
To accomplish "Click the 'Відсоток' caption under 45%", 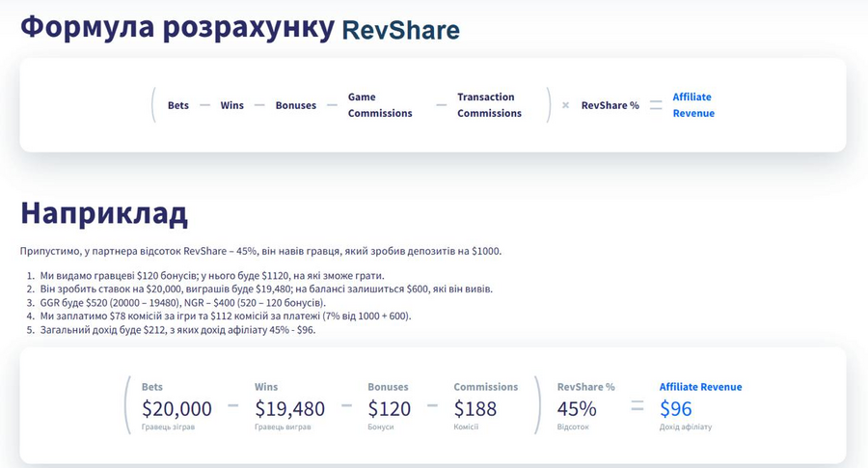I will coord(573,427).
